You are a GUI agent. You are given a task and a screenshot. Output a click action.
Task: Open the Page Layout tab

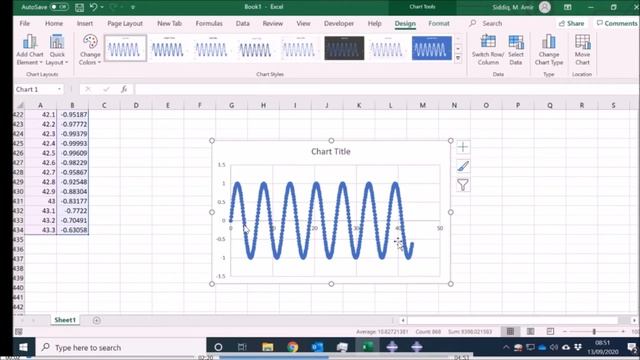coord(125,23)
